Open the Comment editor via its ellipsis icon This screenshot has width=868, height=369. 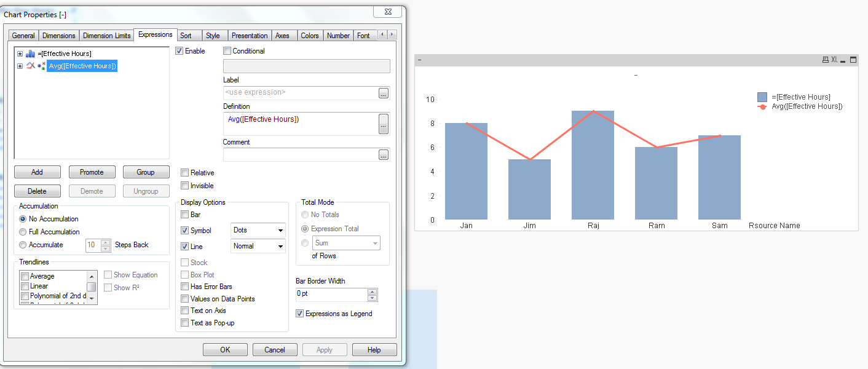tap(383, 155)
